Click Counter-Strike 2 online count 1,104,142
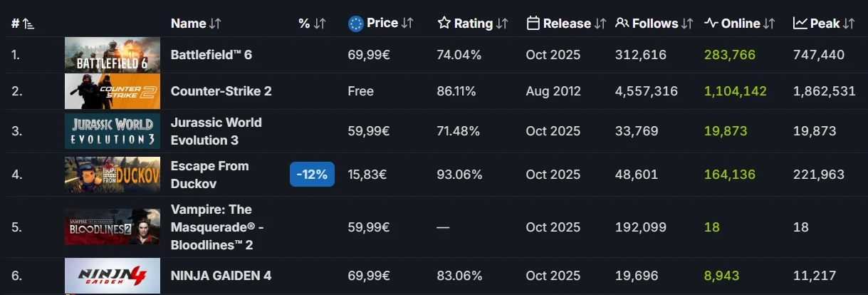Viewport: 868px width, 295px height. click(735, 91)
